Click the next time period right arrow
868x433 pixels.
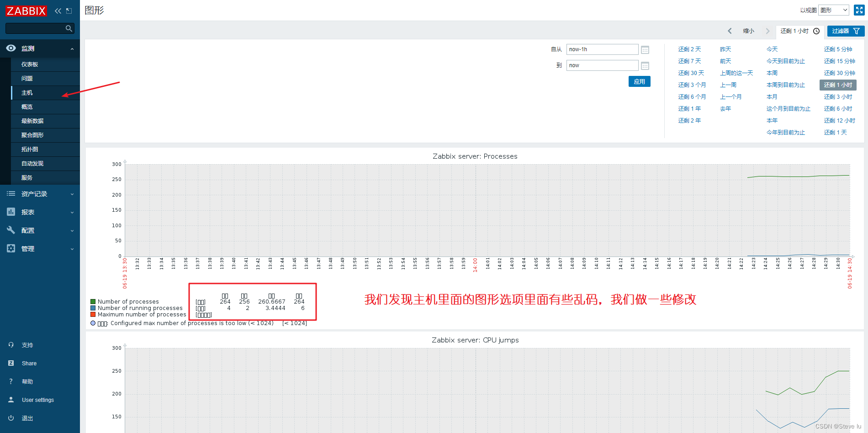767,31
